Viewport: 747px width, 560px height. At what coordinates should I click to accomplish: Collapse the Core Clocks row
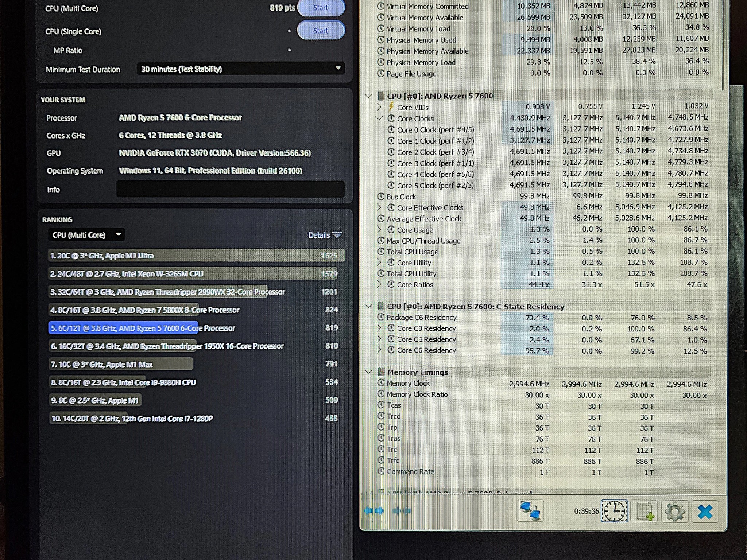[x=379, y=118]
